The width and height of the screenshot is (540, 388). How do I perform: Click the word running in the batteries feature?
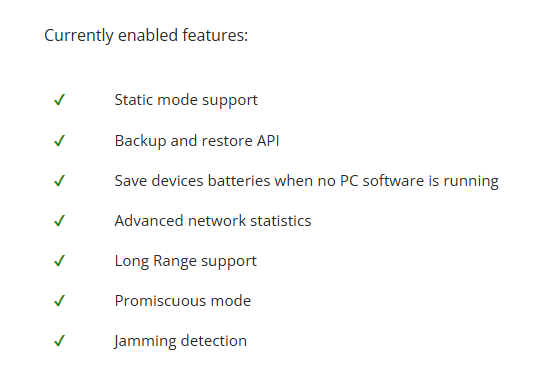coord(471,181)
